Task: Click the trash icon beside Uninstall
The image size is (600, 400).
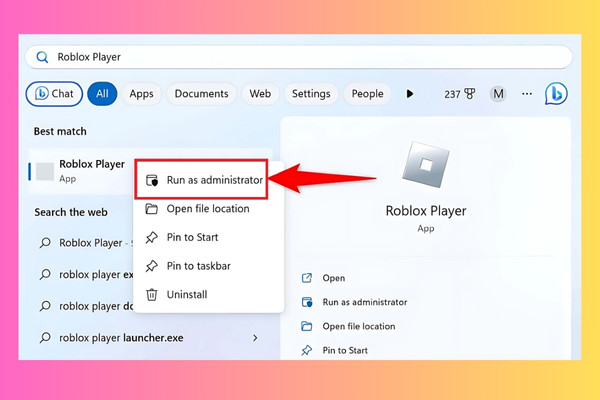Action: click(152, 295)
